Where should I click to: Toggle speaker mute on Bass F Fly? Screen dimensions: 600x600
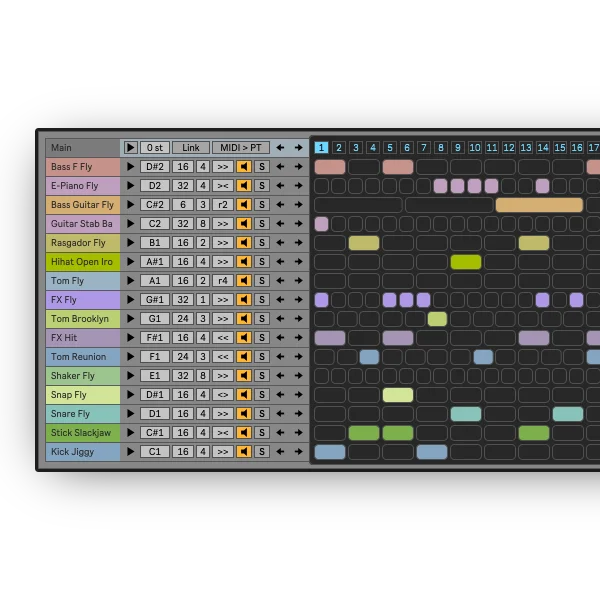[x=244, y=167]
